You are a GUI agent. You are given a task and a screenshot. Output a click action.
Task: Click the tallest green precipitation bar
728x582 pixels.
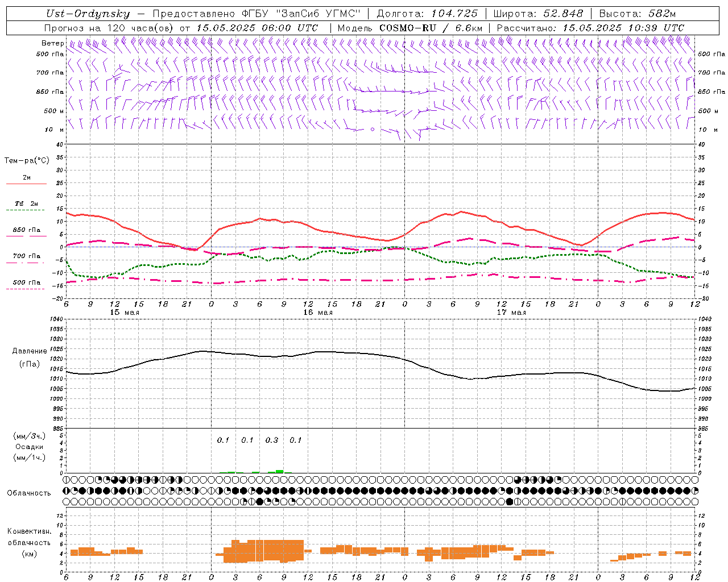(x=280, y=471)
